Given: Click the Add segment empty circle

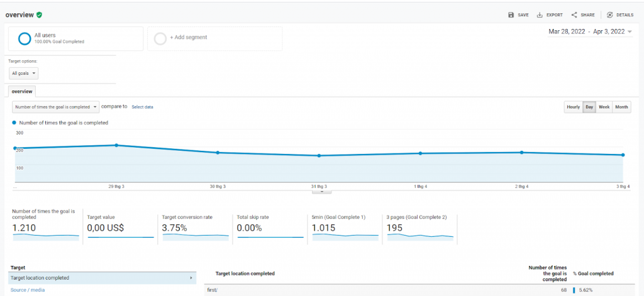Looking at the screenshot, I should pos(160,38).
